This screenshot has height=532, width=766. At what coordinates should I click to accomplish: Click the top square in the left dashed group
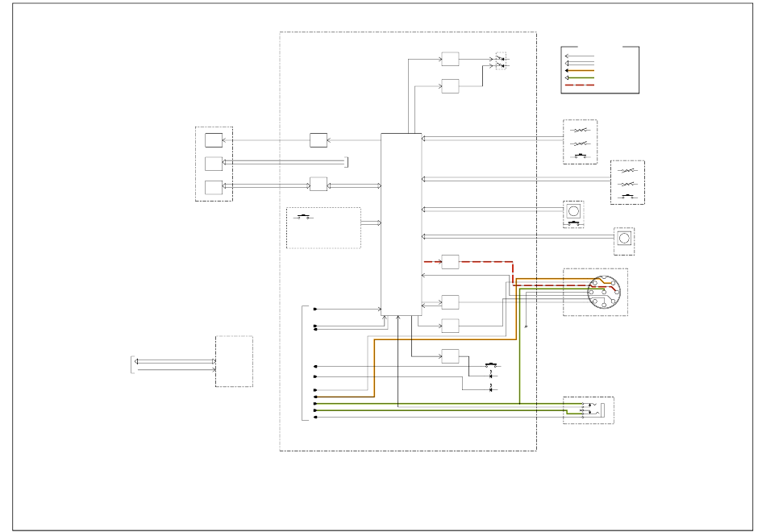tap(214, 140)
